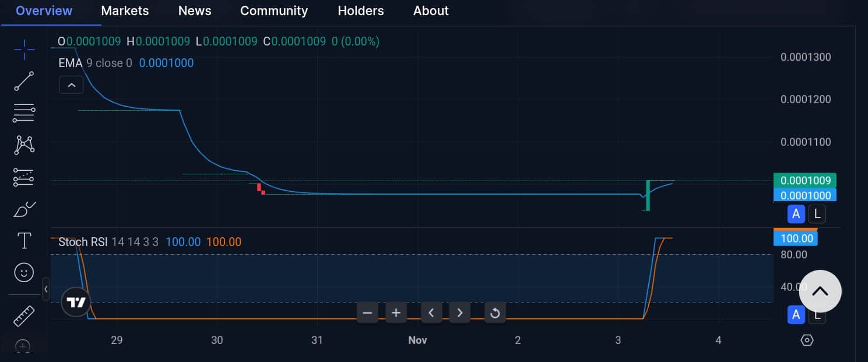Switch to the Markets tab

[x=125, y=10]
